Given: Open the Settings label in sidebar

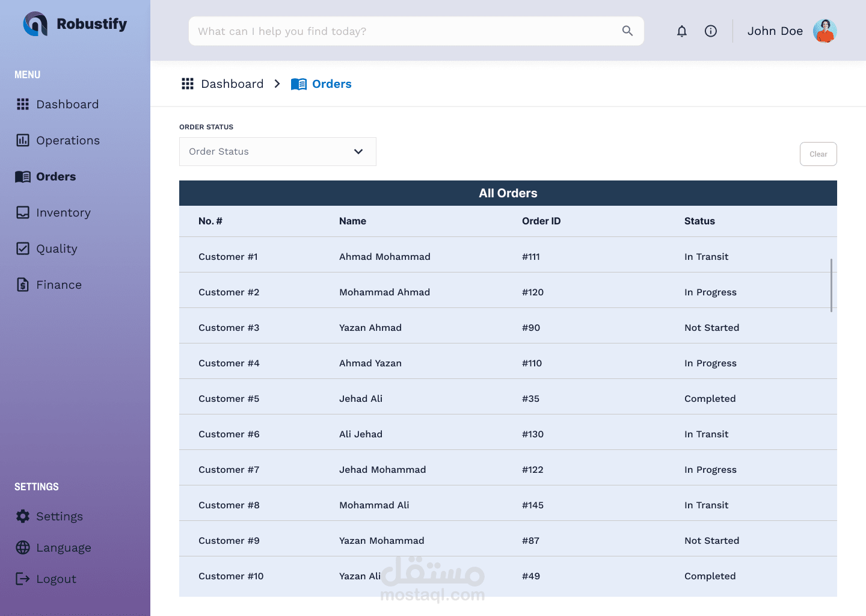Looking at the screenshot, I should 60,516.
